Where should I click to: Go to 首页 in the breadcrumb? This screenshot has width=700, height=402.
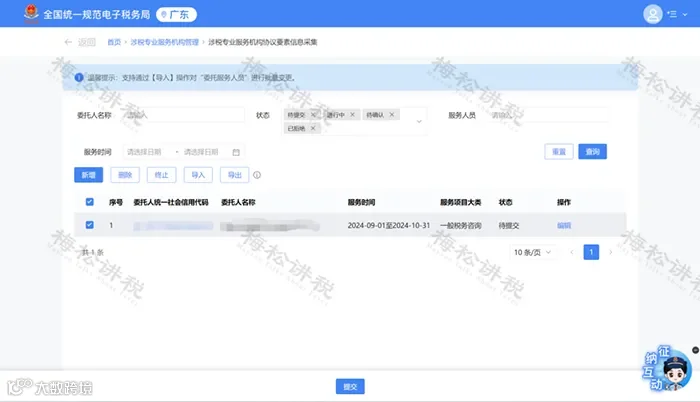[x=114, y=42]
